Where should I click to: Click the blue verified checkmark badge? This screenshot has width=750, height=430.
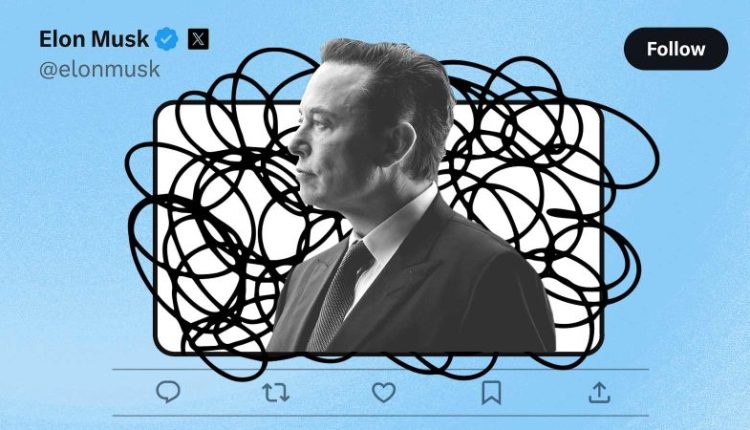tap(166, 39)
